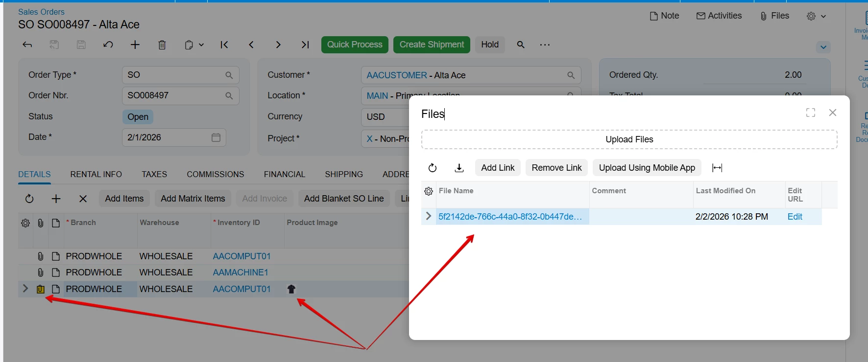Viewport: 868px width, 362px height.
Task: Click the Add Items button
Action: (x=124, y=199)
